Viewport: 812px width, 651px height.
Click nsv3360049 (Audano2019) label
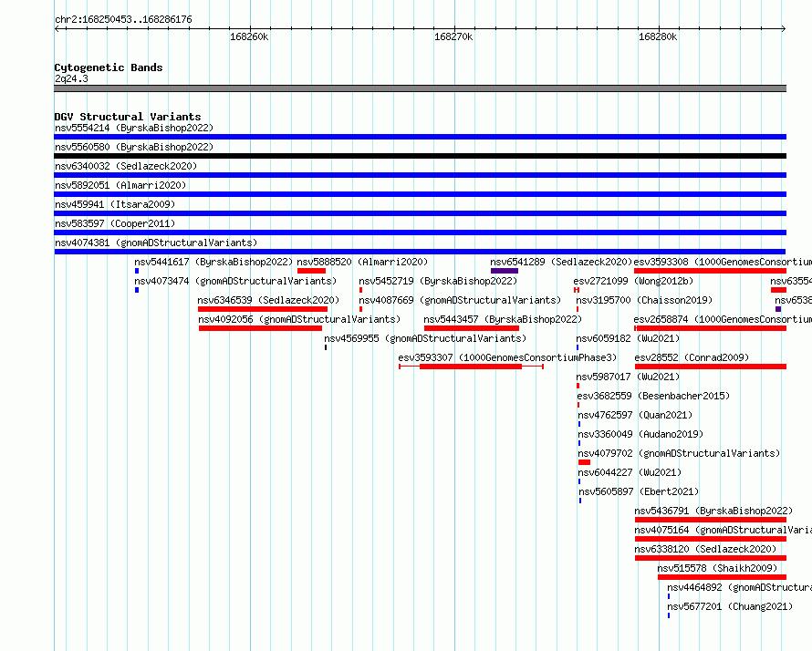[x=640, y=434]
